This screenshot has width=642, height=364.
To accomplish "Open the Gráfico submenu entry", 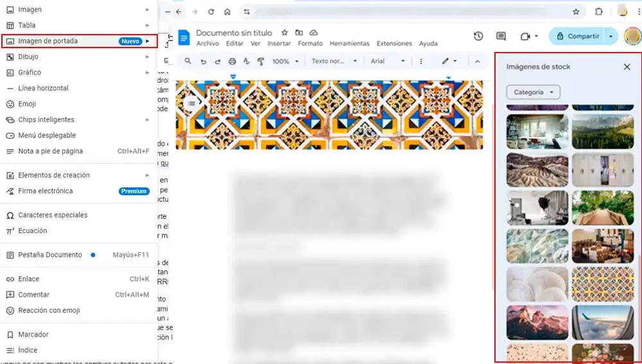I will point(78,73).
